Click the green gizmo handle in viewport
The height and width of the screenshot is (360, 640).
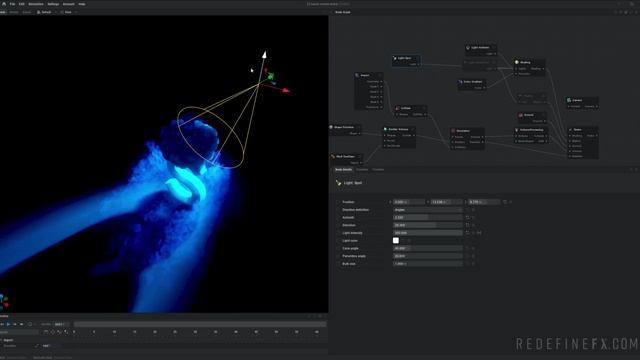click(x=270, y=76)
